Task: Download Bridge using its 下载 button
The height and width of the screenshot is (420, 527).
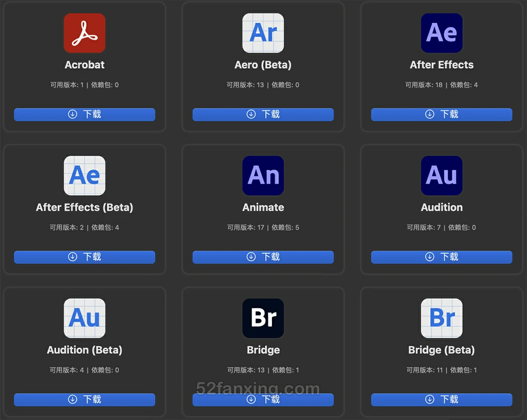Action: tap(263, 400)
